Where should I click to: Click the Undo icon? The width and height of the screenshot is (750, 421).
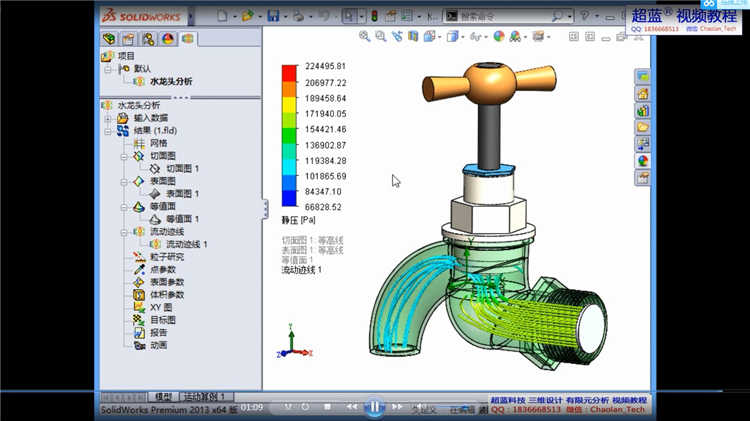pos(324,16)
